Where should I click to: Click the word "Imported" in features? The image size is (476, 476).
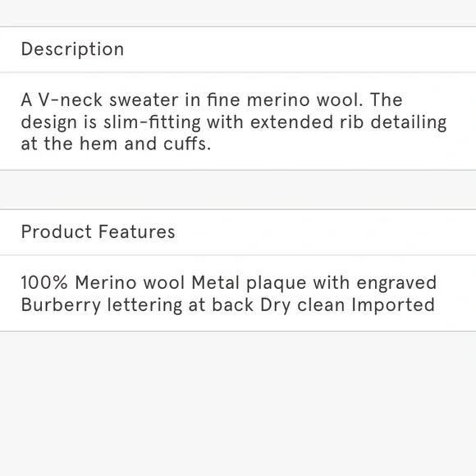point(393,305)
